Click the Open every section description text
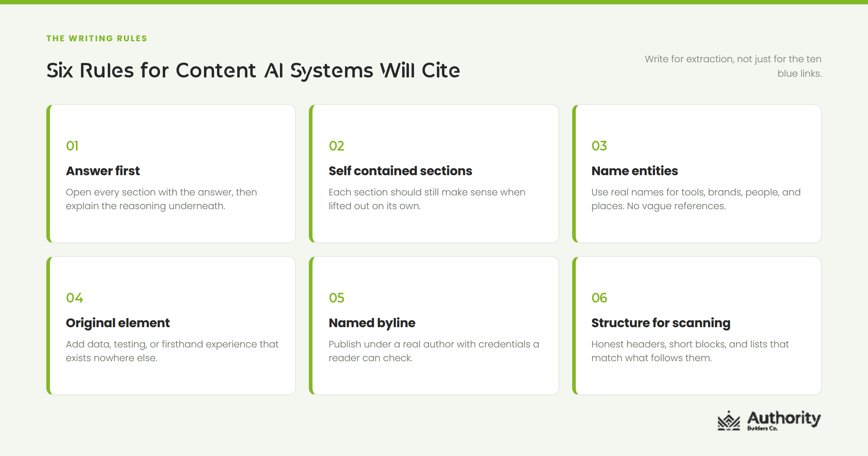Viewport: 868px width, 456px height. point(161,199)
